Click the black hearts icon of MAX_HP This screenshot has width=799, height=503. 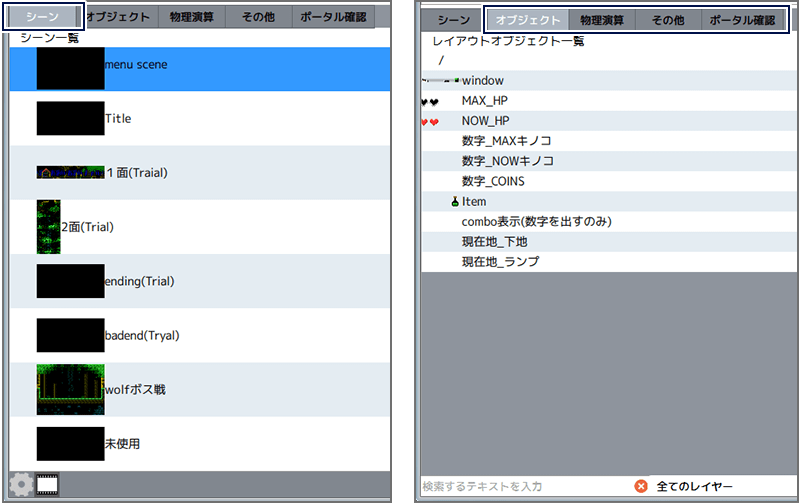pyautogui.click(x=430, y=102)
